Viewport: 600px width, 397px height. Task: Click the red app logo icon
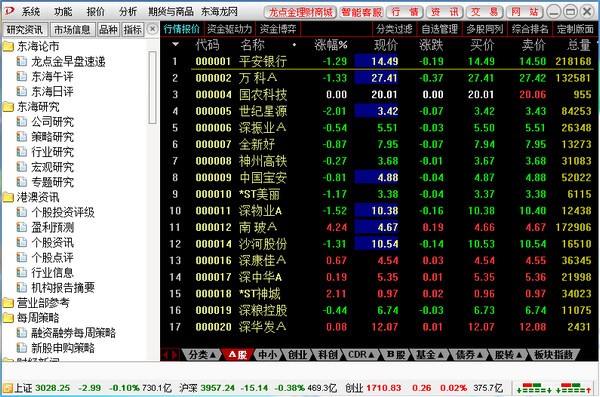(8, 11)
